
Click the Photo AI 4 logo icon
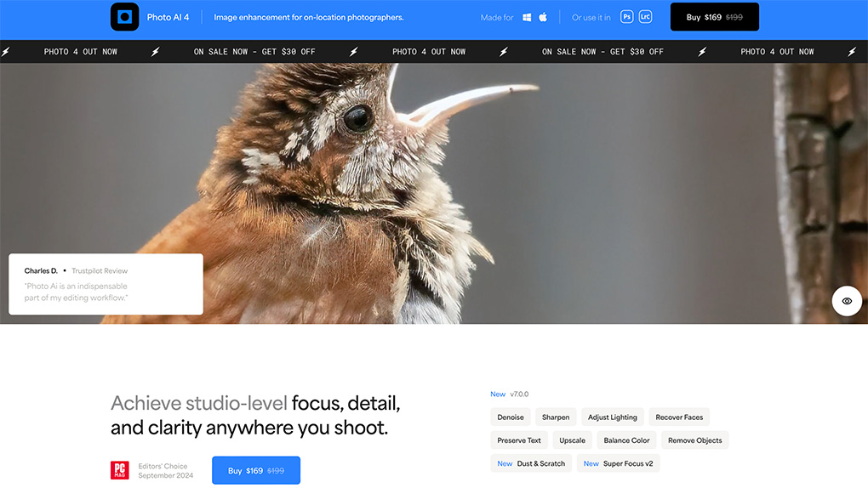point(124,17)
